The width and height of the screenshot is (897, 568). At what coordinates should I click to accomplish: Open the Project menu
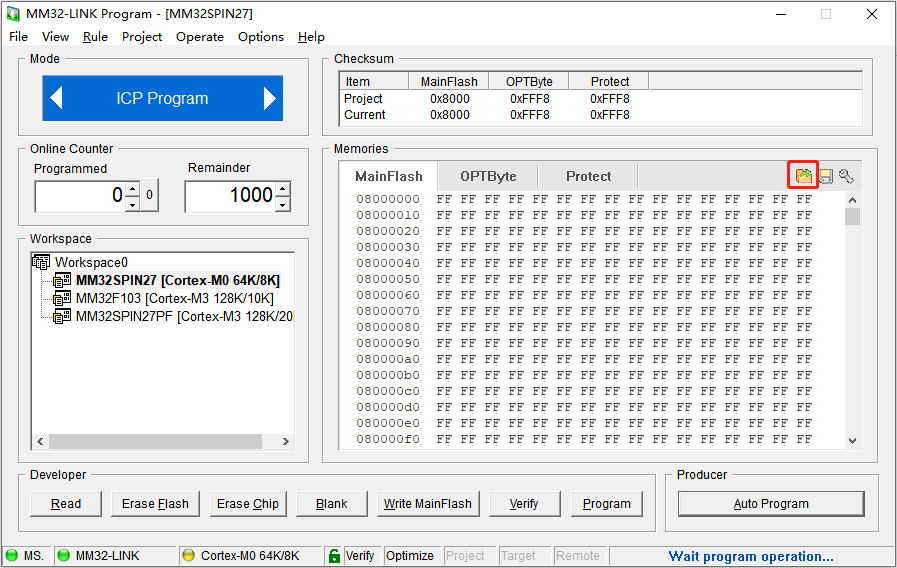click(142, 37)
